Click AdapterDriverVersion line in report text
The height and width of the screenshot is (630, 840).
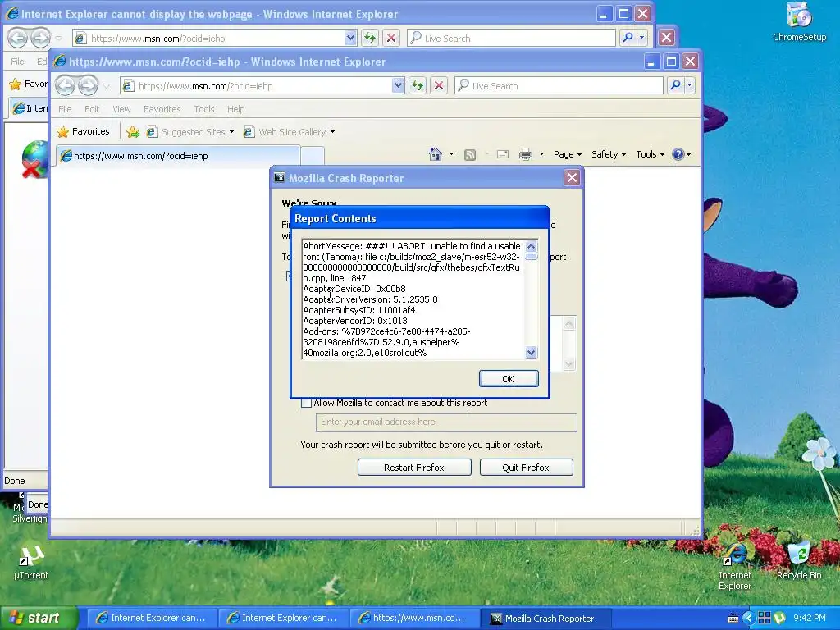coord(370,299)
